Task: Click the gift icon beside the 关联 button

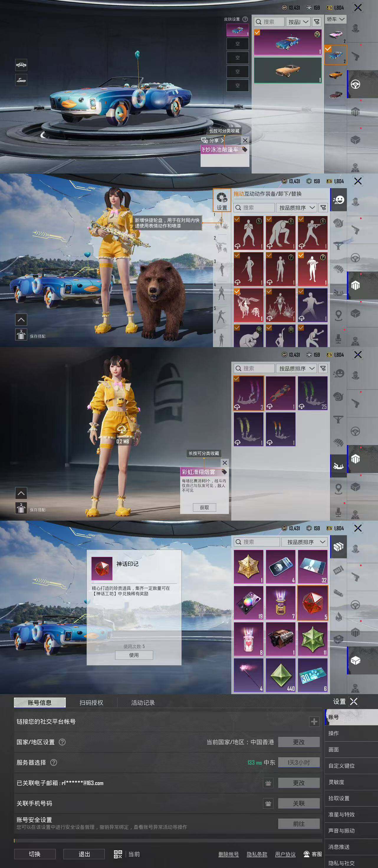Action: [268, 803]
